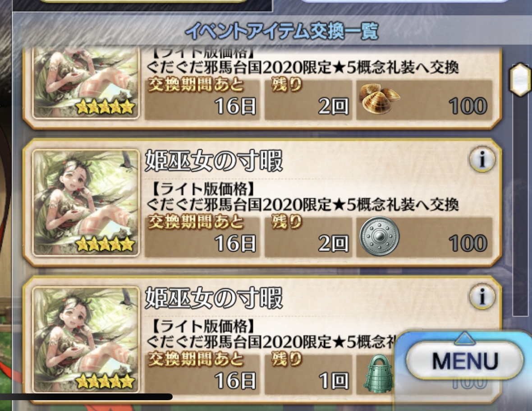Screen dimensions: 532x411
Task: Click the scrollbar handle on the right
Action: [520, 80]
